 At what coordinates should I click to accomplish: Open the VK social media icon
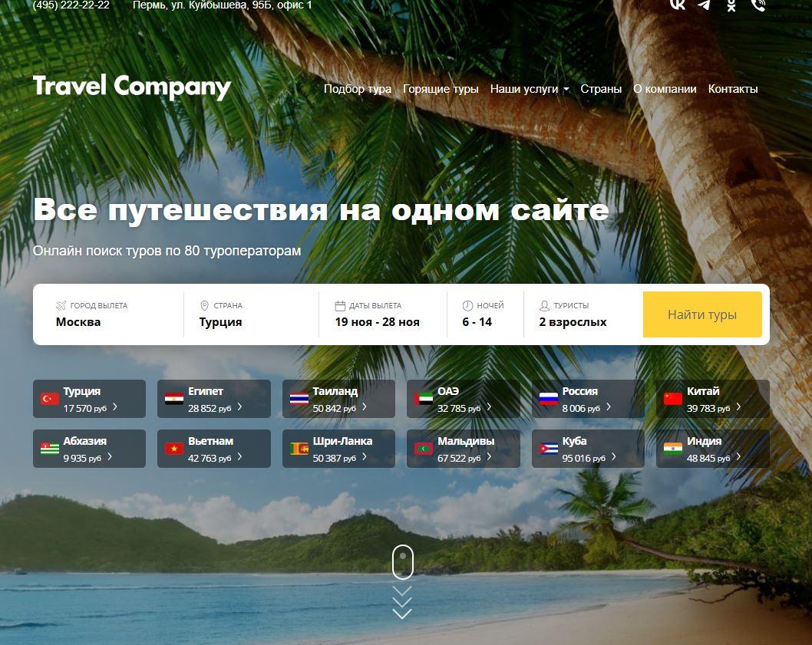[x=677, y=5]
